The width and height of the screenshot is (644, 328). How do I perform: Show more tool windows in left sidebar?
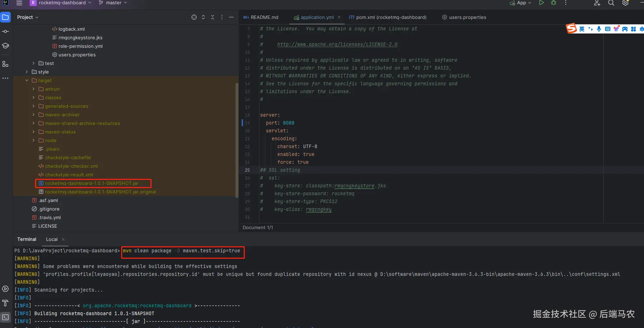tap(5, 78)
